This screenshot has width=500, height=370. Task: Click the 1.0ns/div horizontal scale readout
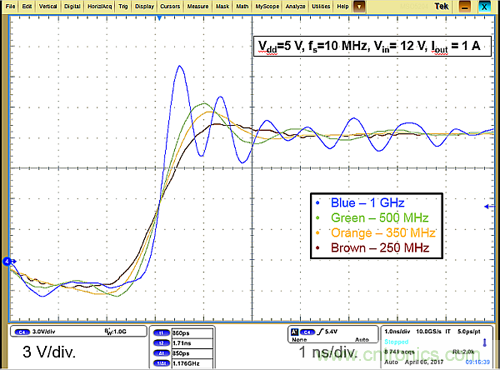point(397,332)
